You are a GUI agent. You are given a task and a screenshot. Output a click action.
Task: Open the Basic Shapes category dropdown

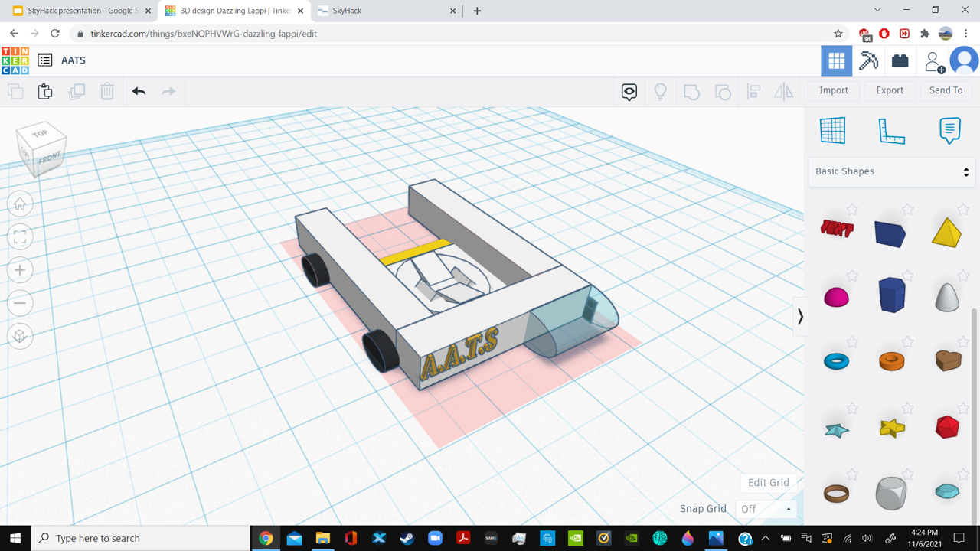891,171
